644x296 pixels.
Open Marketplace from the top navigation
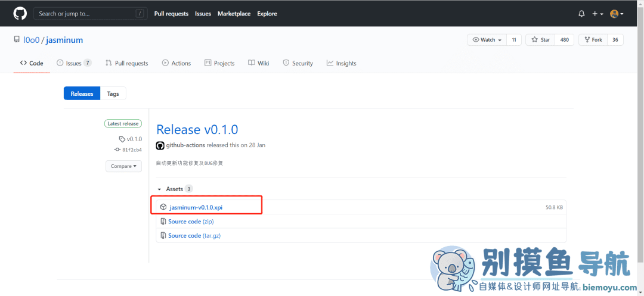click(234, 14)
